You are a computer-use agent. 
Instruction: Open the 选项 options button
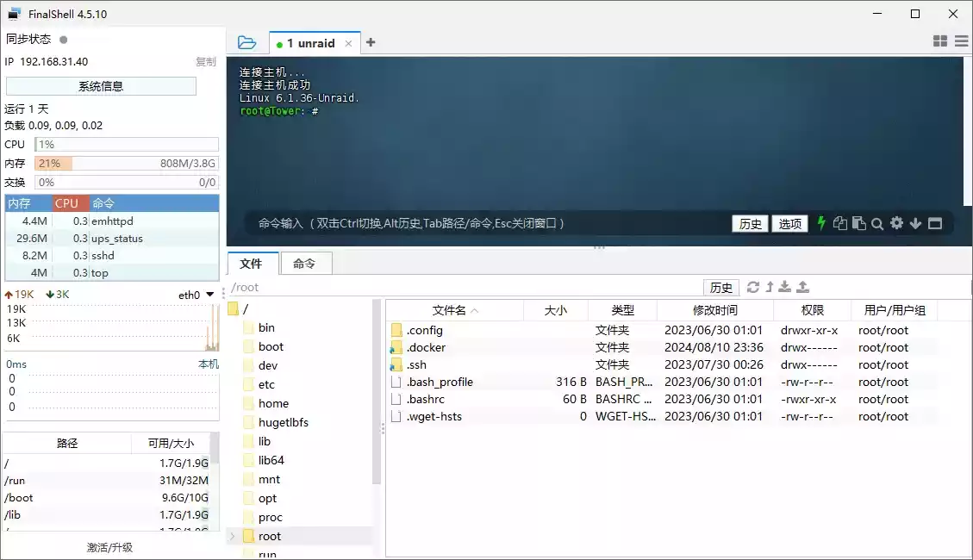click(x=790, y=224)
